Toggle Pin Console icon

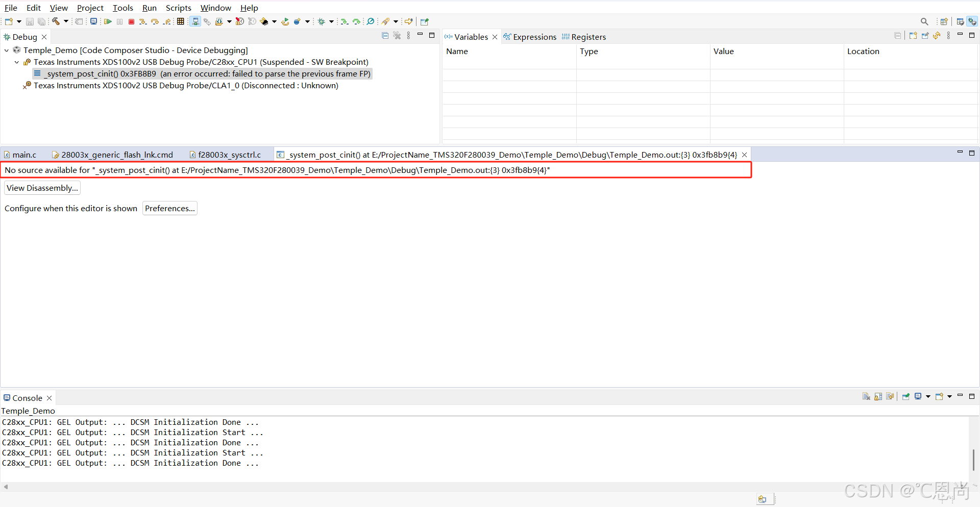pyautogui.click(x=906, y=396)
